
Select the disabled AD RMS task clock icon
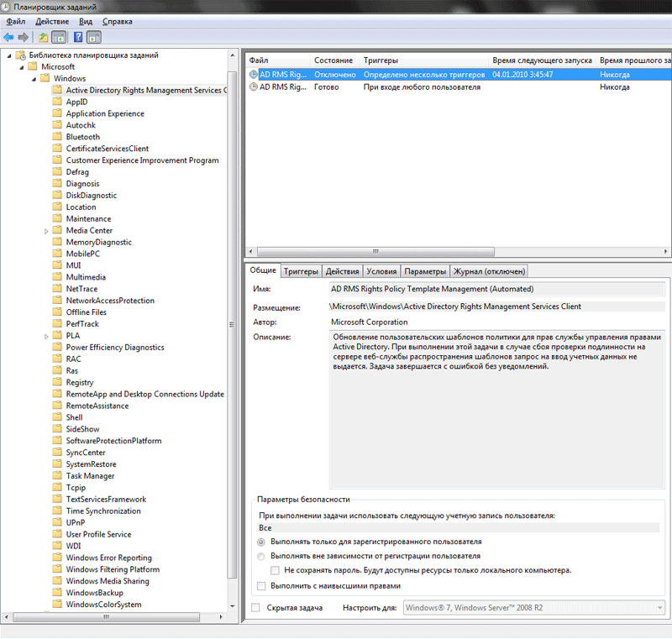254,75
